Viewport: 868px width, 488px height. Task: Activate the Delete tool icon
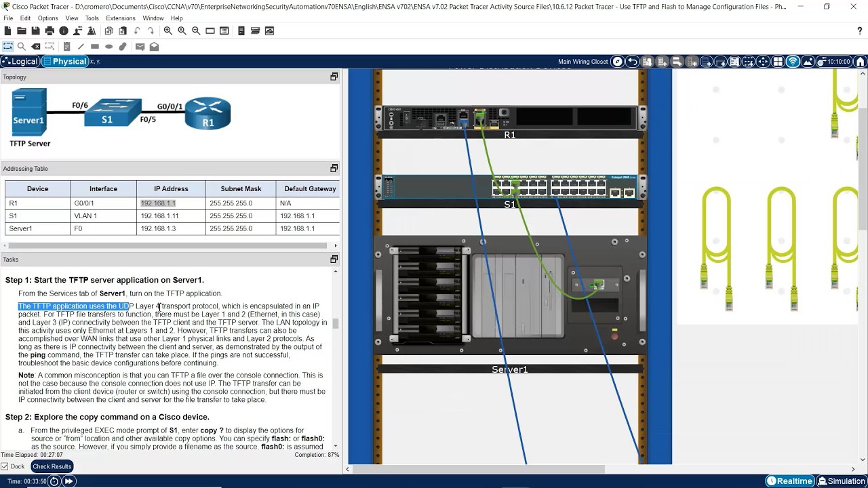click(x=35, y=47)
